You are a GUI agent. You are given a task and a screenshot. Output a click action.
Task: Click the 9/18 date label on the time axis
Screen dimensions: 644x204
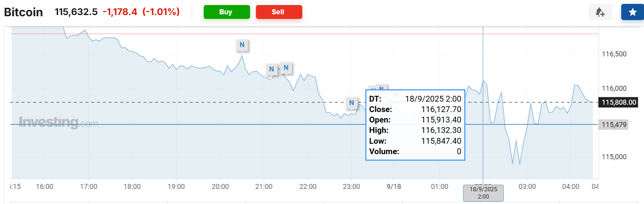click(x=394, y=187)
